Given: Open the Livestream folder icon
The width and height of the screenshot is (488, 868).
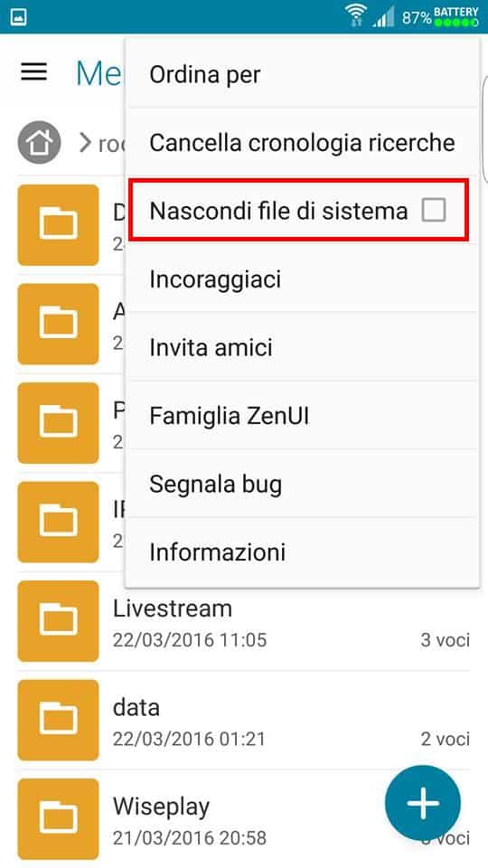Looking at the screenshot, I should [58, 621].
